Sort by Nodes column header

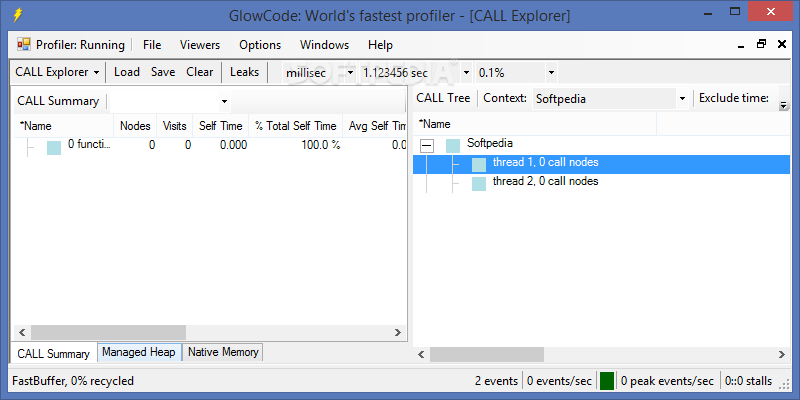135,126
